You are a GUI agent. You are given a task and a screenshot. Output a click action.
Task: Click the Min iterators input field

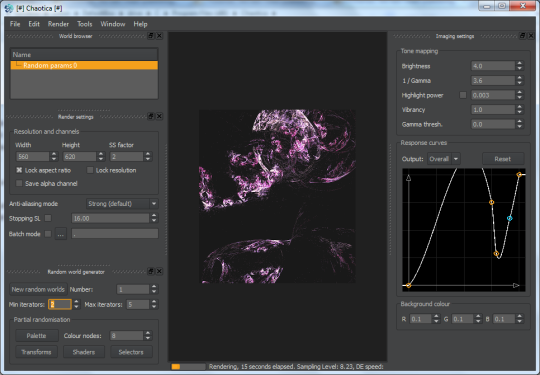coord(60,304)
